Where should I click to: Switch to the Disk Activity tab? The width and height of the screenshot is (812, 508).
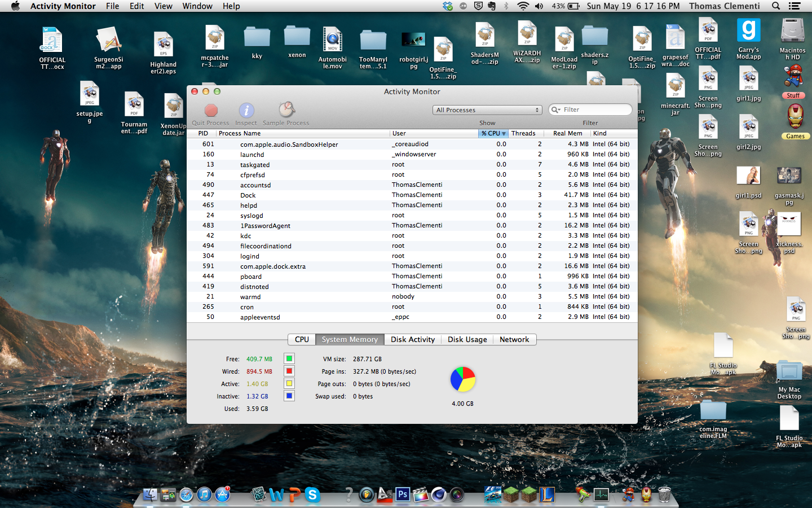(x=413, y=339)
